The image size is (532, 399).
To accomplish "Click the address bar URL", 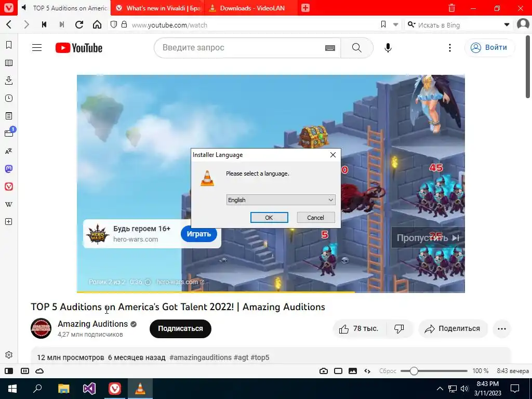I will coord(170,25).
